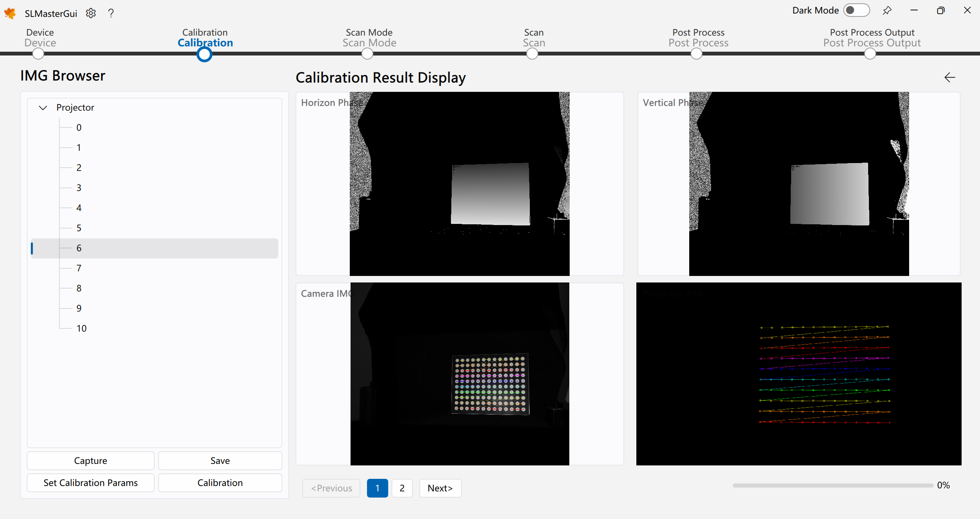980x519 pixels.
Task: Open the settings gear icon
Action: (91, 13)
